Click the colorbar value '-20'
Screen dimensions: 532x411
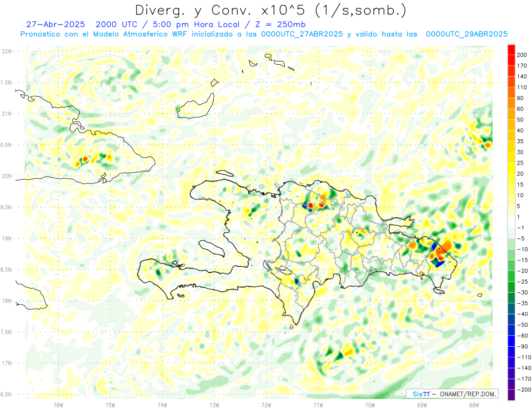[523, 271]
